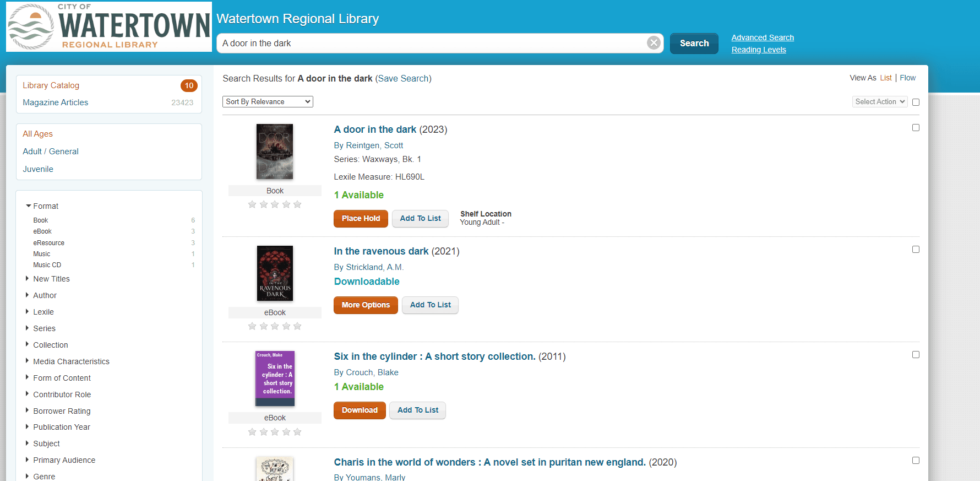Image resolution: width=980 pixels, height=481 pixels.
Task: Rate Six in the cylinder two stars
Action: tap(264, 432)
